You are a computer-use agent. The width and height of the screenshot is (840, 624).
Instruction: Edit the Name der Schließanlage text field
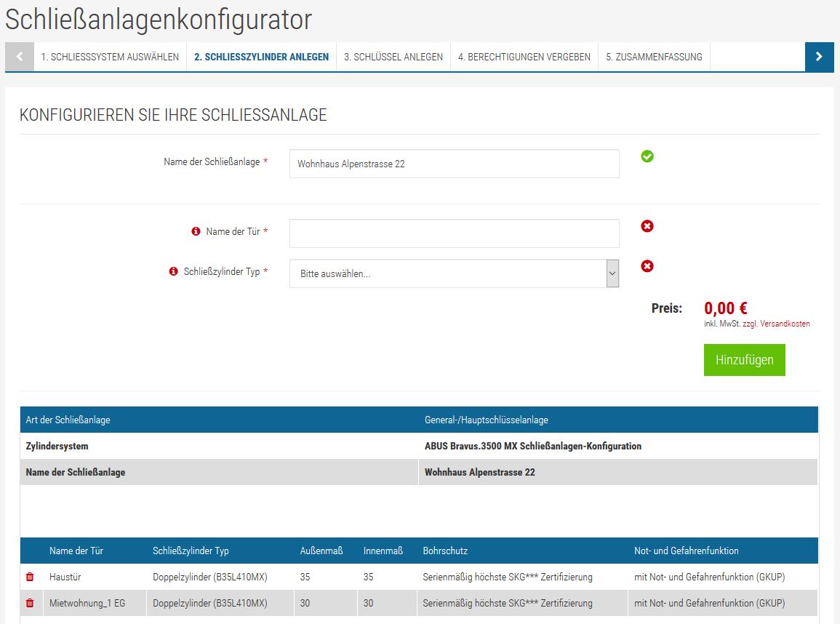(454, 164)
